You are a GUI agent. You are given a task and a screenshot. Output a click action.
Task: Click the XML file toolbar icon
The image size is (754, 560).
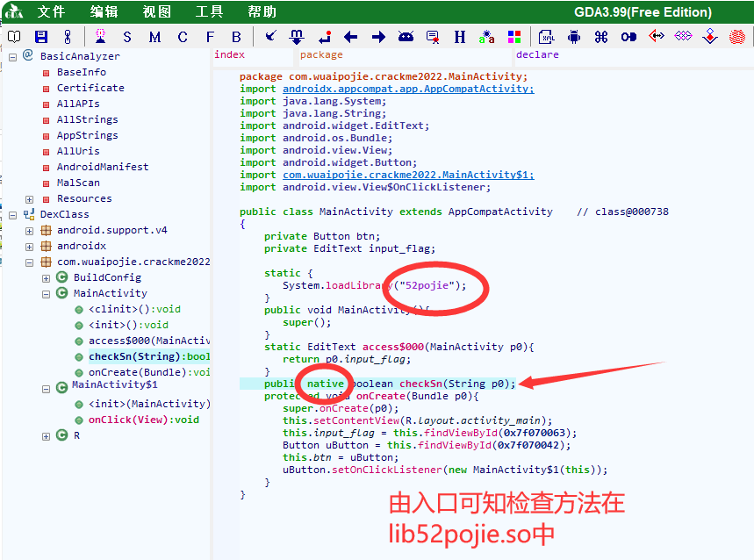[x=546, y=37]
